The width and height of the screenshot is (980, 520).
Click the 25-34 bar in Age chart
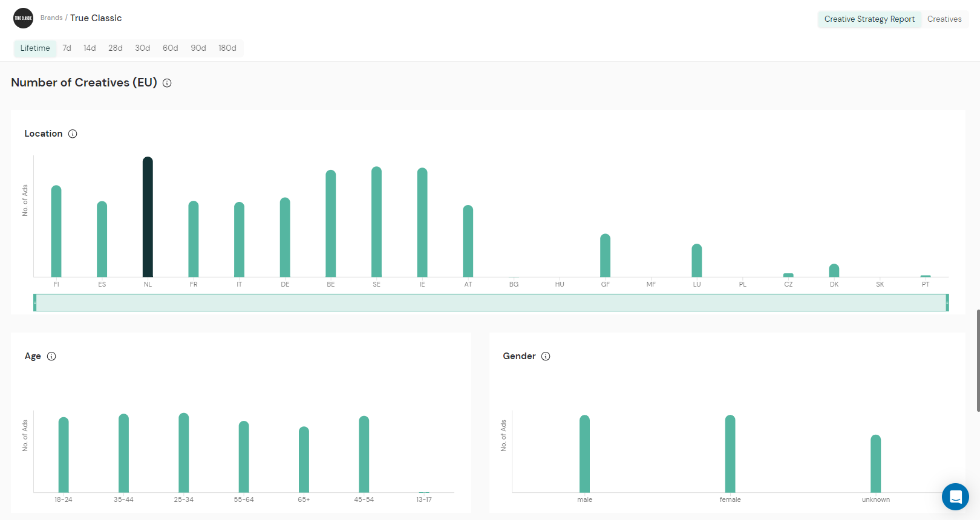point(184,452)
